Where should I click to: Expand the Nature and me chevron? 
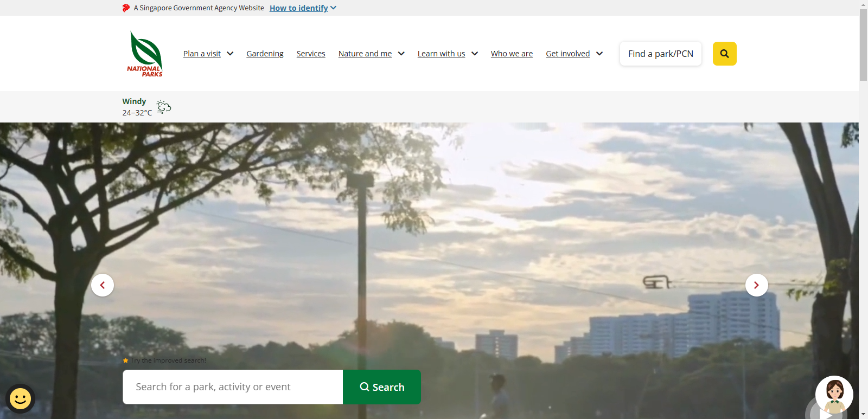click(x=401, y=54)
